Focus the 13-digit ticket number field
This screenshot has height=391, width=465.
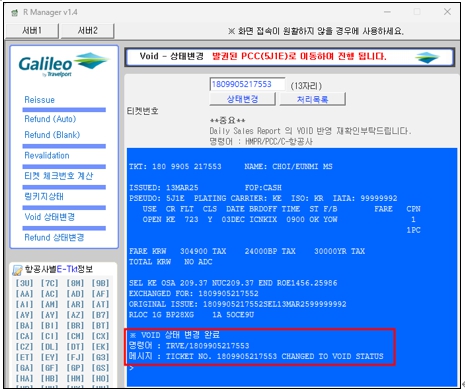point(247,84)
